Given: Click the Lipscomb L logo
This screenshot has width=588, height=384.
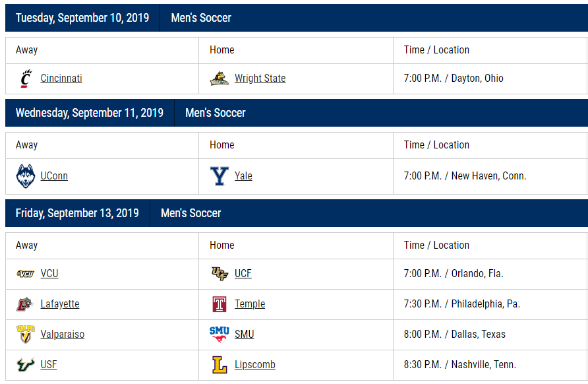Looking at the screenshot, I should [220, 364].
